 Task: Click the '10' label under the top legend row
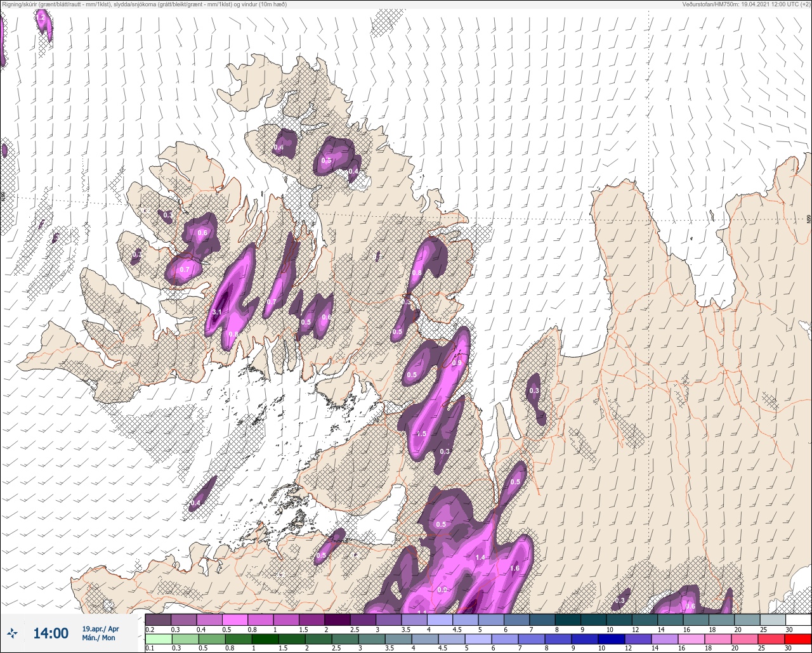click(609, 629)
